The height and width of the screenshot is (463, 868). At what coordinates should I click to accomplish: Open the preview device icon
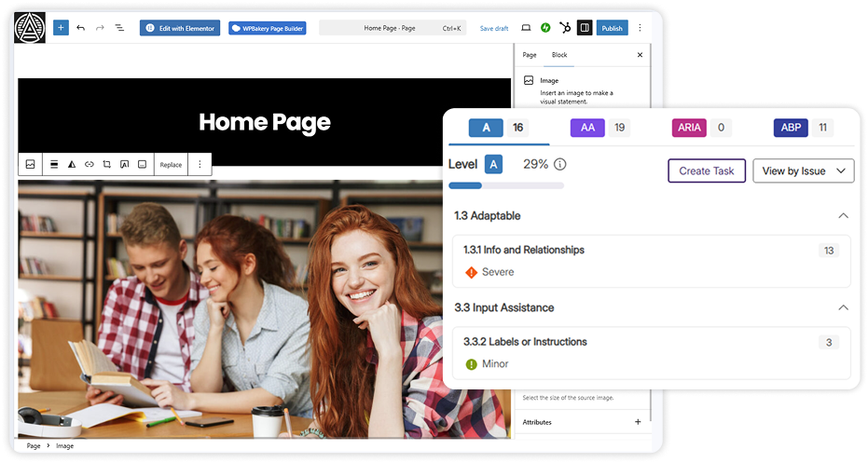(526, 28)
